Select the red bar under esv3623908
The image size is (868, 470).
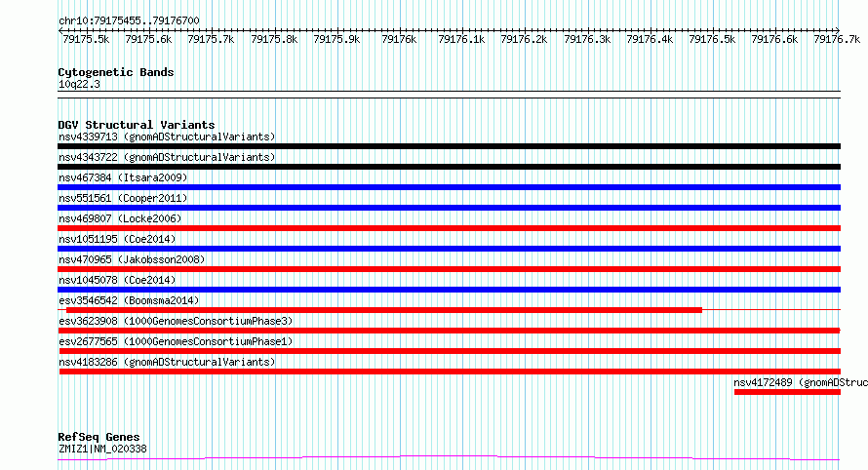pos(450,332)
